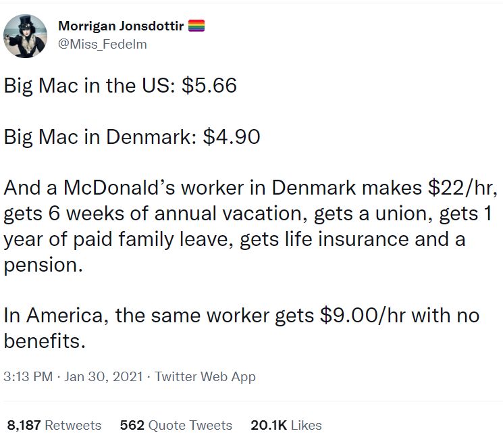This screenshot has width=503, height=448.
Task: Open the @Miss_Fedelm handle link
Action: pos(103,45)
